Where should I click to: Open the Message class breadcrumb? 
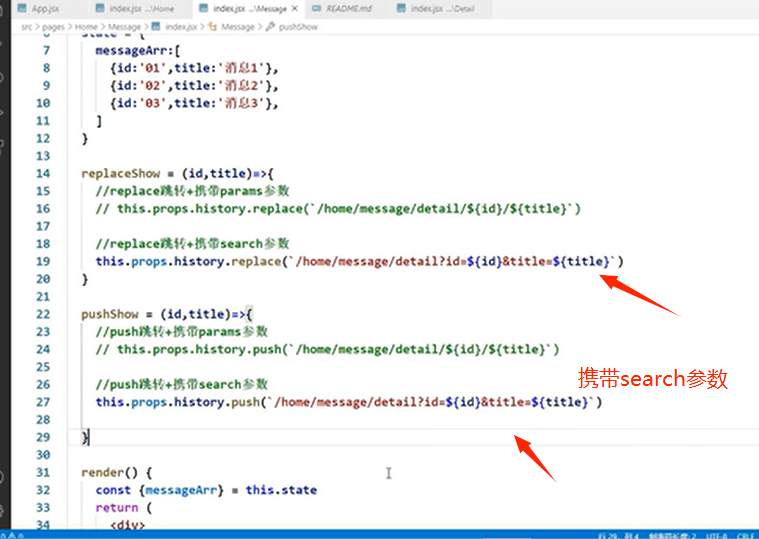click(238, 27)
